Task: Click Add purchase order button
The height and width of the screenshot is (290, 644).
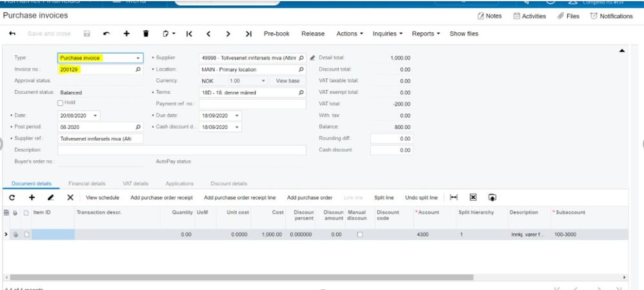Action: pyautogui.click(x=310, y=198)
